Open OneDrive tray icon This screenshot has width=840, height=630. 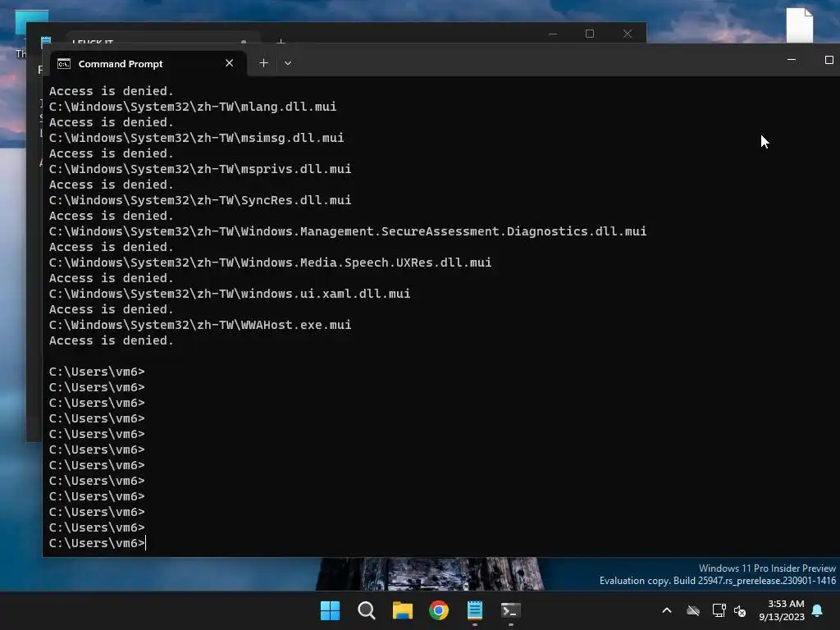(x=693, y=610)
